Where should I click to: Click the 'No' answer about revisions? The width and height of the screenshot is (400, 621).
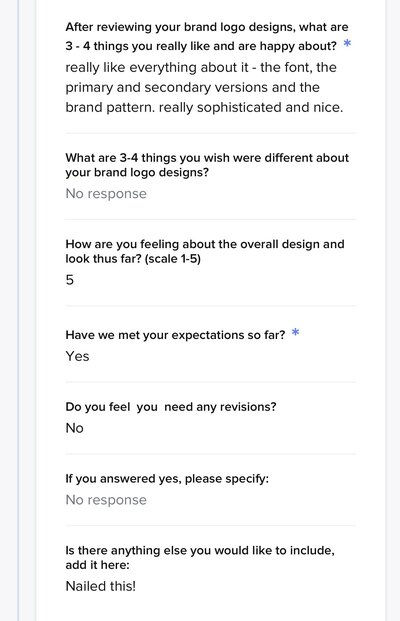pos(74,428)
